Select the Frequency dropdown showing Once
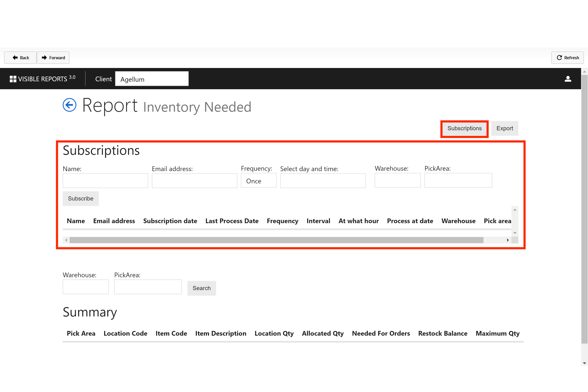 point(258,181)
